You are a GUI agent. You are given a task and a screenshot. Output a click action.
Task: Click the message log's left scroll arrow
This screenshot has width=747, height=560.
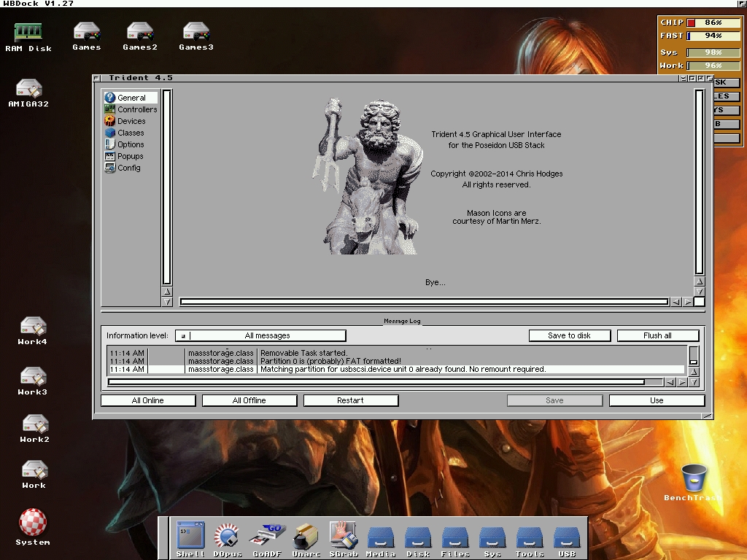(x=670, y=382)
